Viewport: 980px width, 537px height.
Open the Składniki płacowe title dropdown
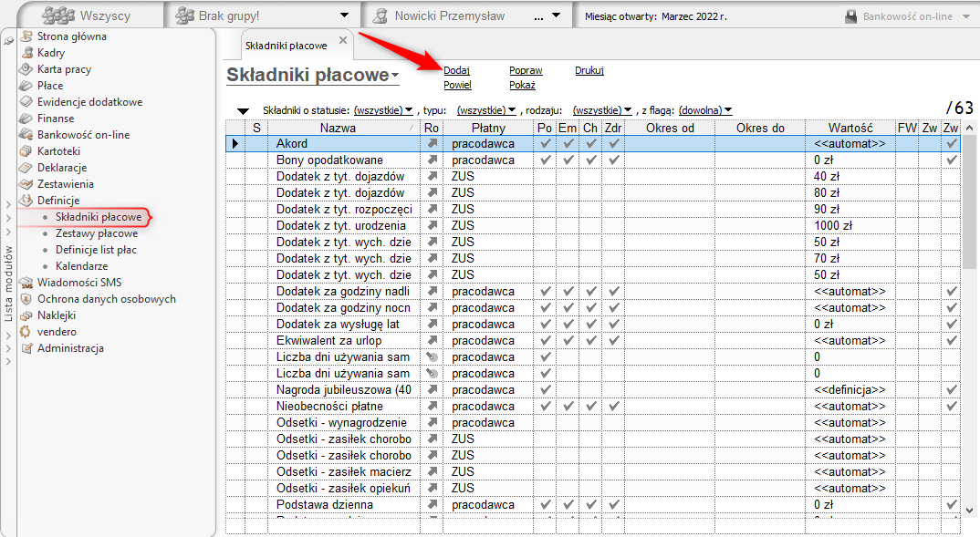[395, 76]
